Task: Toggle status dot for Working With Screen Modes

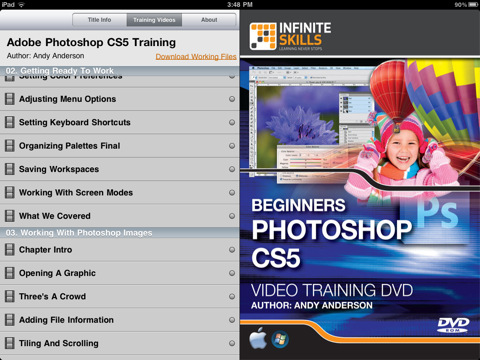Action: tap(232, 192)
